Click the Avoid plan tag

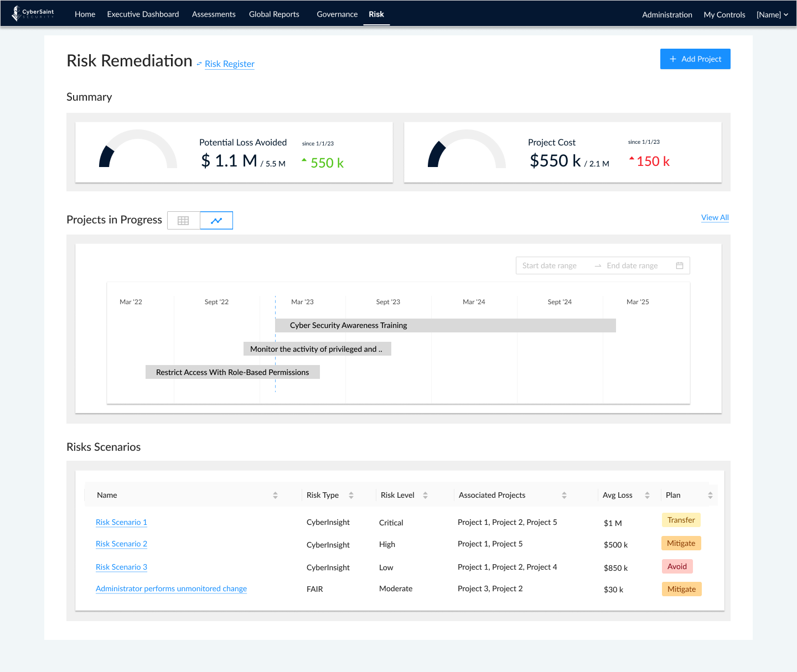pos(677,566)
